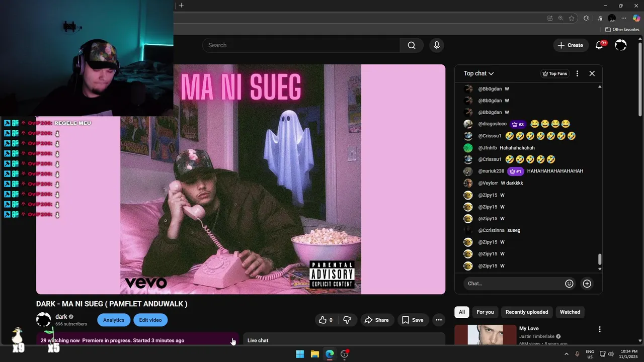Screen dimensions: 644x362
Task: Click the video player area
Action: click(240, 179)
